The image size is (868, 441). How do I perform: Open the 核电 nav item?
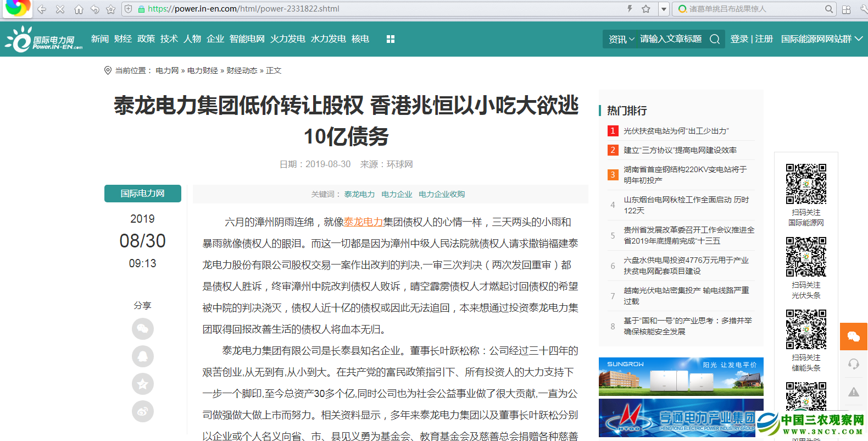click(360, 39)
